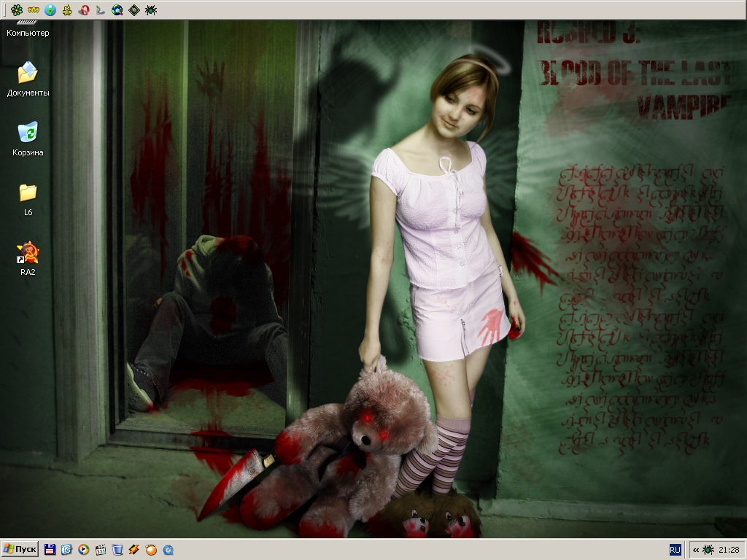Viewport: 747px width, 560px height.
Task: Open the blue document quick launch icon
Action: [x=66, y=550]
